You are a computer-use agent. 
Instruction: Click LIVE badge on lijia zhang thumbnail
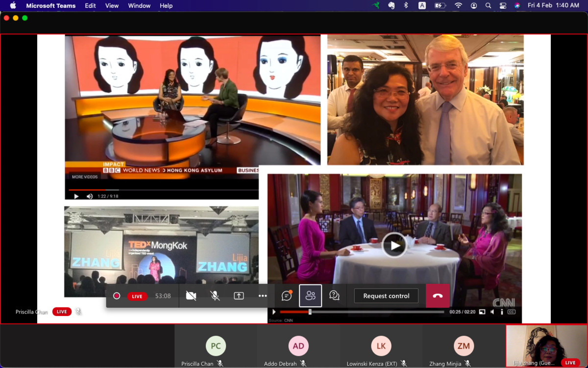[570, 363]
